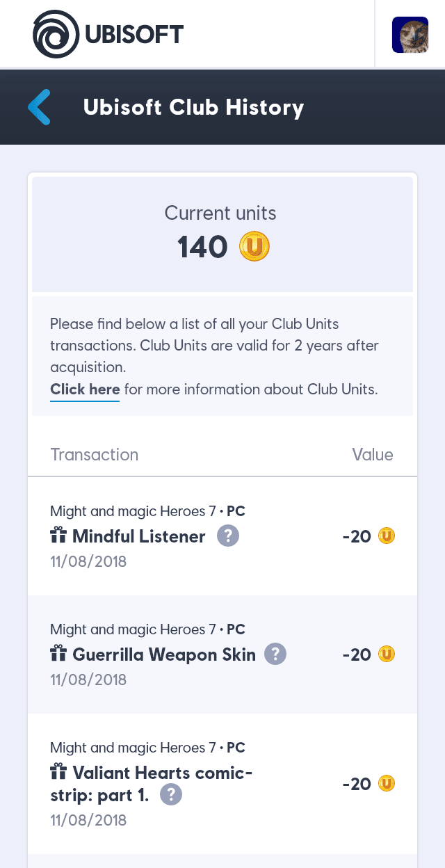Click the gift icon beside Mindful Listener

coord(58,536)
